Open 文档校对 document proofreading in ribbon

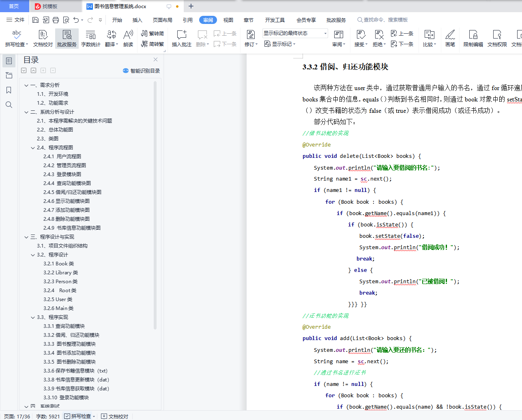pos(43,38)
